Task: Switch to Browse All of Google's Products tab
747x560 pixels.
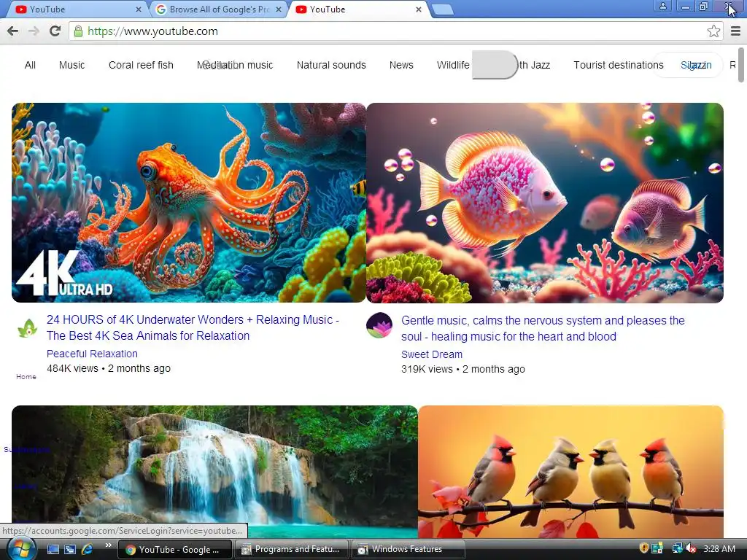Action: [219, 9]
